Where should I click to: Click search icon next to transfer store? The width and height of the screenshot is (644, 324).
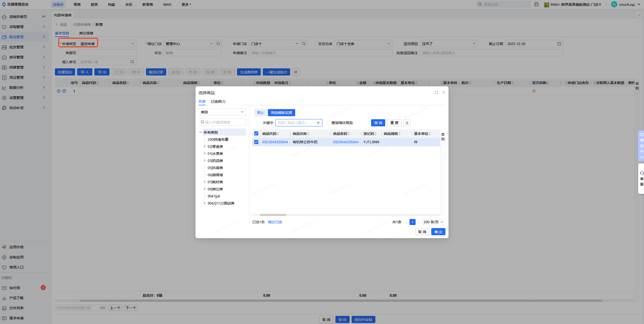(x=218, y=44)
